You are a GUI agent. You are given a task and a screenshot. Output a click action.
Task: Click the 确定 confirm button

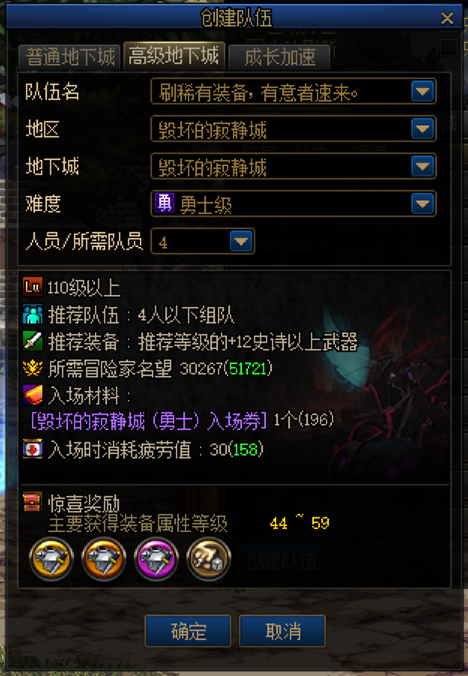tap(188, 631)
